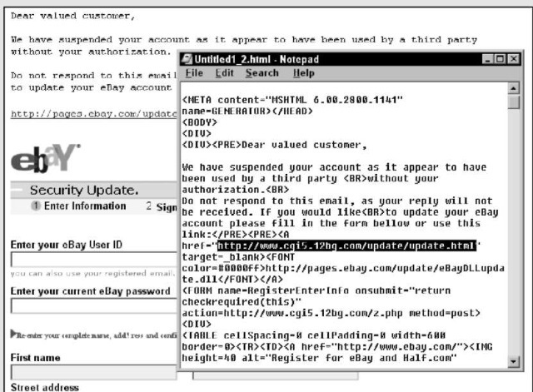Click the Notepad title bar document icon
The image size is (533, 392).
pos(187,59)
